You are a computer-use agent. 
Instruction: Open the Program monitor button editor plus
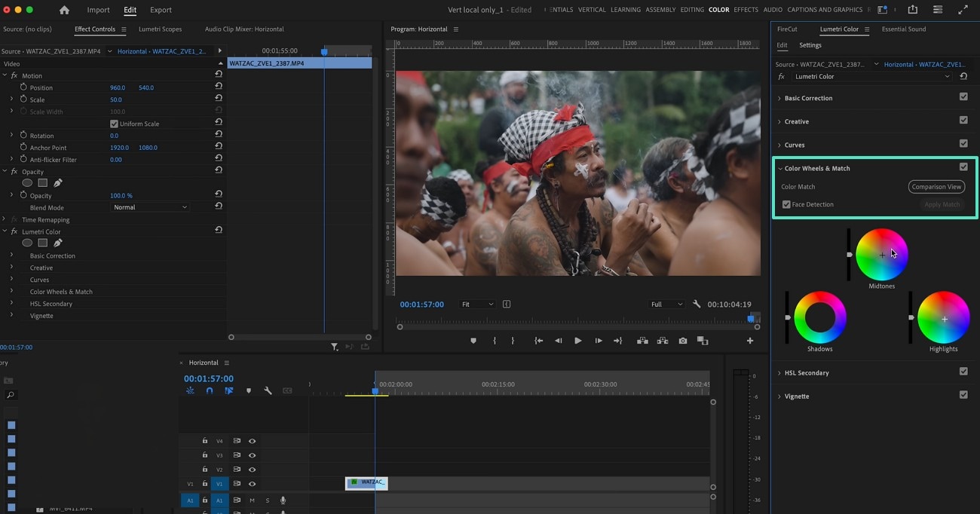(x=750, y=341)
